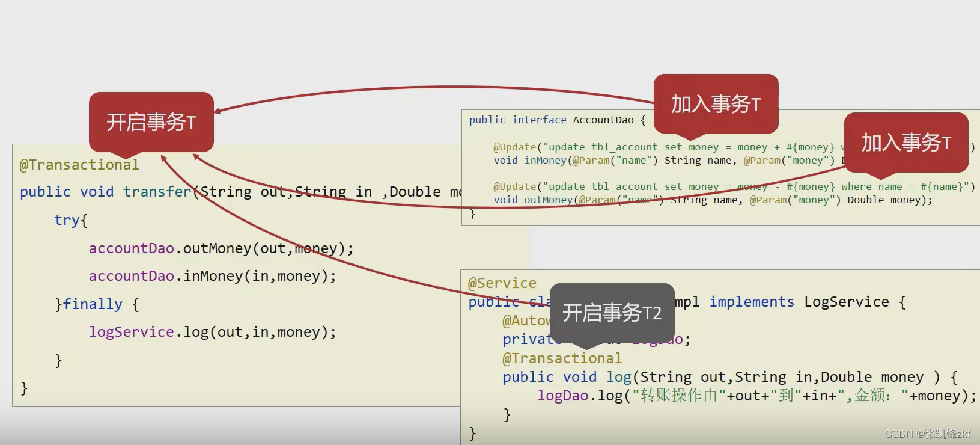
Task: Click @Transactional above the transfer method
Action: (x=79, y=165)
